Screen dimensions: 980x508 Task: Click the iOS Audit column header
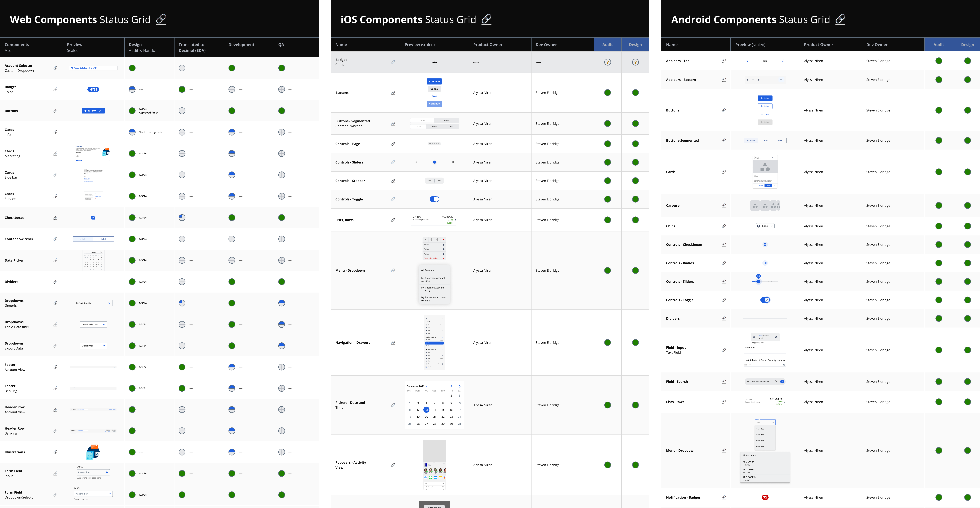(x=607, y=45)
